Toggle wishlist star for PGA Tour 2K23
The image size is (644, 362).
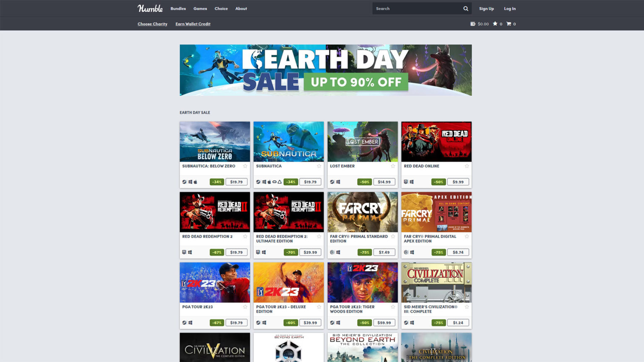click(245, 307)
